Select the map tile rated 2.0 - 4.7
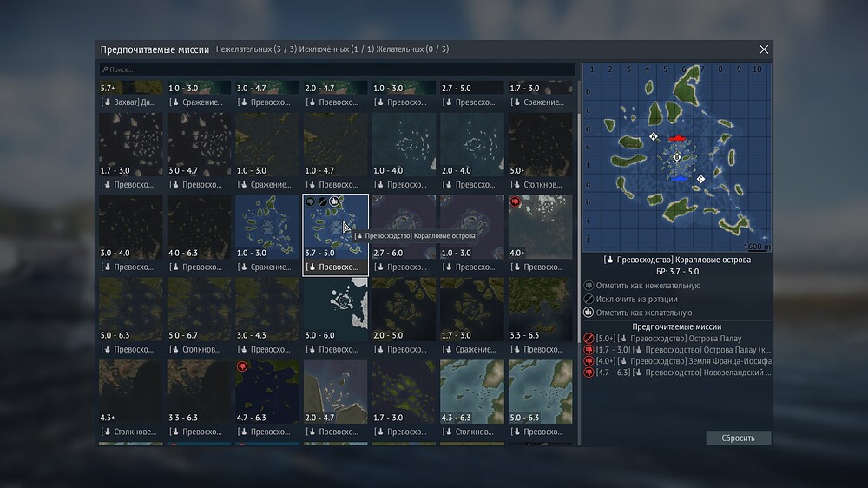This screenshot has height=488, width=868. pyautogui.click(x=335, y=391)
